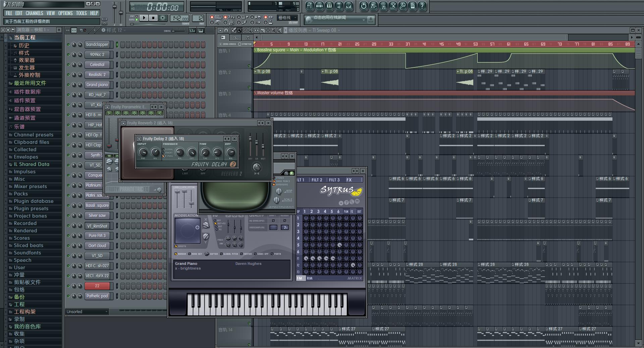Open the piano roll window icon
The image size is (644, 348).
[329, 6]
